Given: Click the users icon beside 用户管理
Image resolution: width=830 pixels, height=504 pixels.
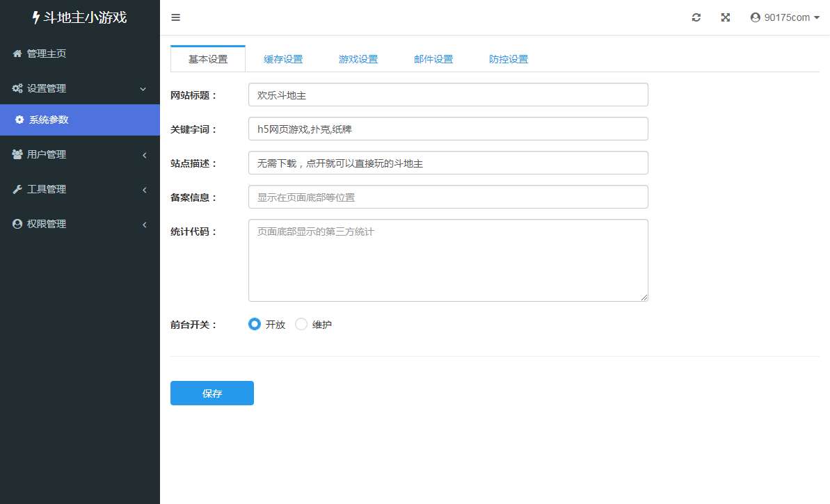Looking at the screenshot, I should click(17, 154).
